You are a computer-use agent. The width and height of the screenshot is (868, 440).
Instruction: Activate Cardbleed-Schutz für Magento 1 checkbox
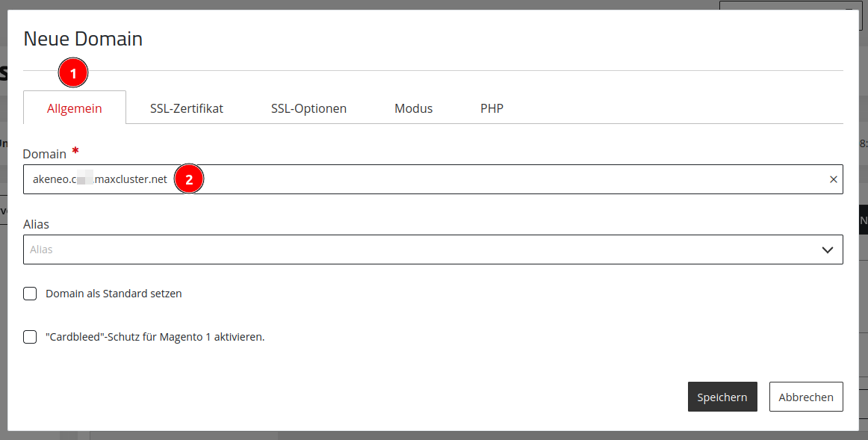(30, 336)
